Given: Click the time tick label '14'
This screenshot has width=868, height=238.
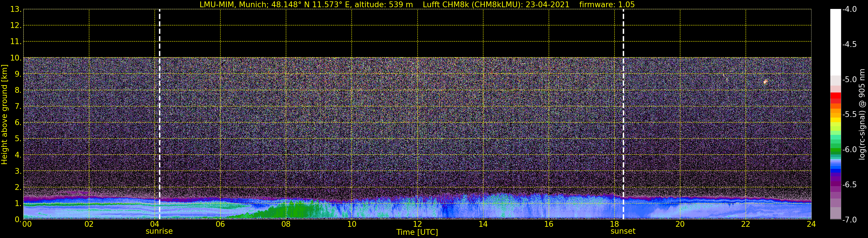Looking at the screenshot, I should (483, 224).
